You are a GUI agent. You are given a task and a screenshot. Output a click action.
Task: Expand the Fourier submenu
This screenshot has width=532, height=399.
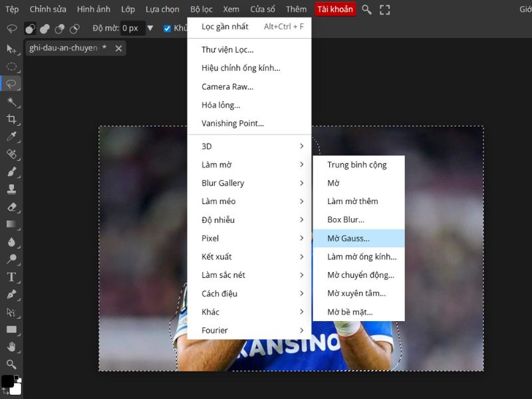(x=249, y=330)
